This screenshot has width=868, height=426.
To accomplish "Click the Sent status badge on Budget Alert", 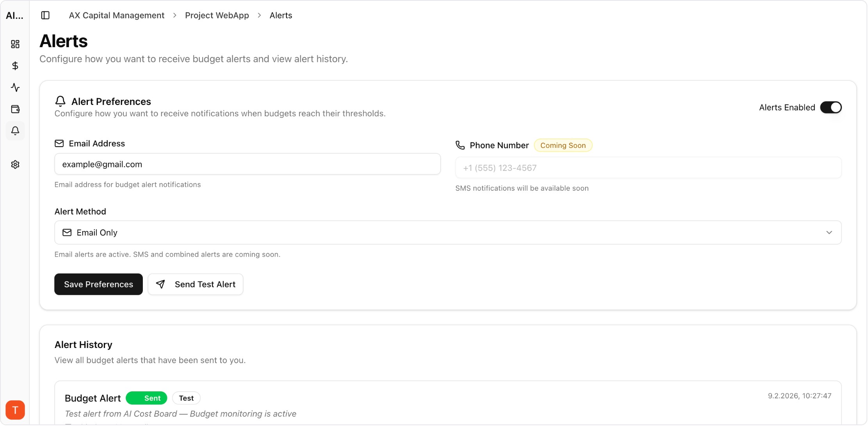I will pos(146,398).
